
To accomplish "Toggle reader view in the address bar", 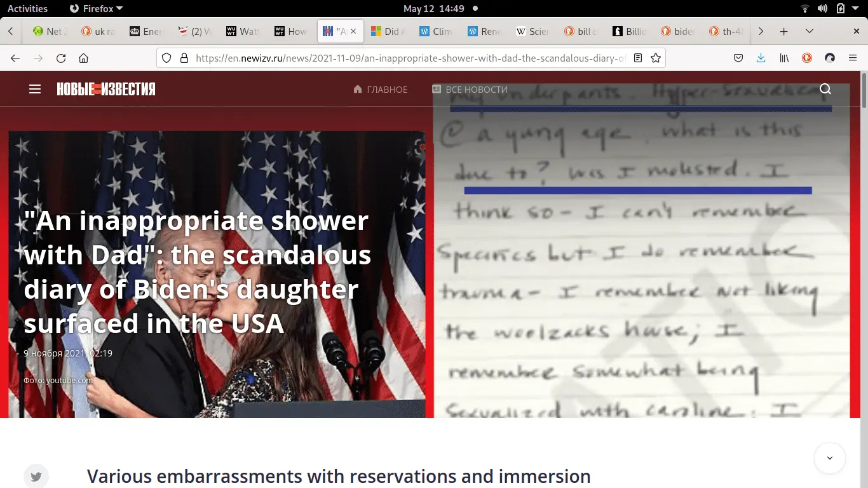I will [638, 58].
